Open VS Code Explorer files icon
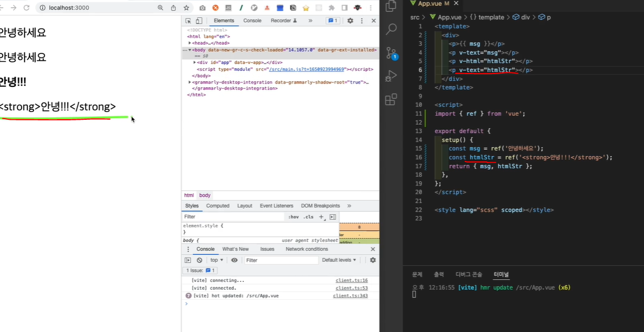The width and height of the screenshot is (644, 332). [391, 6]
